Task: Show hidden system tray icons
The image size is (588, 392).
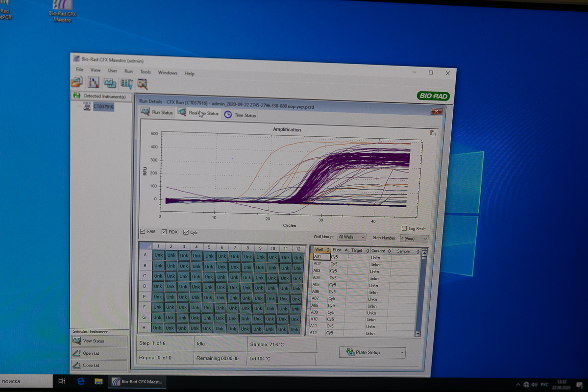Action: pos(518,385)
